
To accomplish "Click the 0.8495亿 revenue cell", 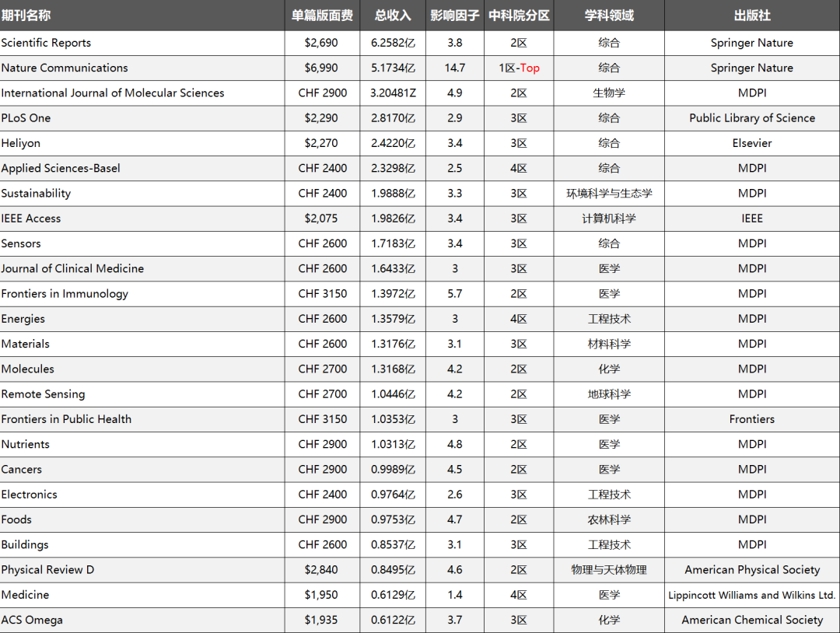I will [x=394, y=570].
